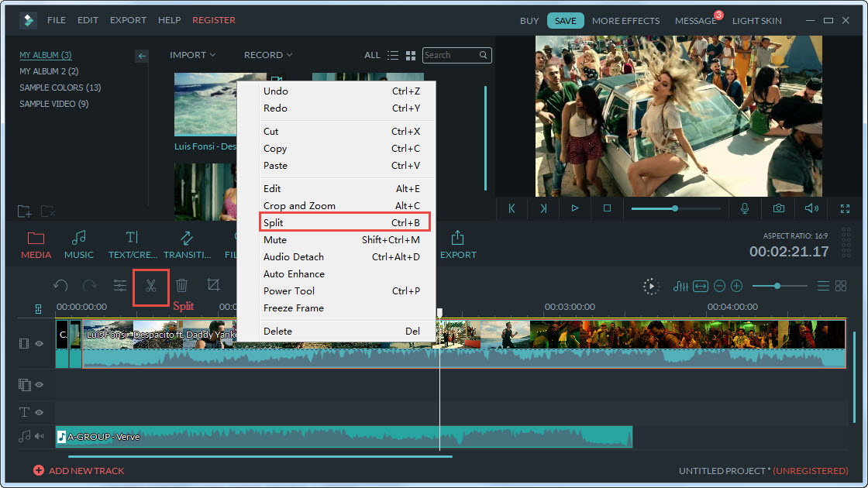This screenshot has height=488, width=868.
Task: Click the timeline undo arrow icon
Action: point(60,286)
